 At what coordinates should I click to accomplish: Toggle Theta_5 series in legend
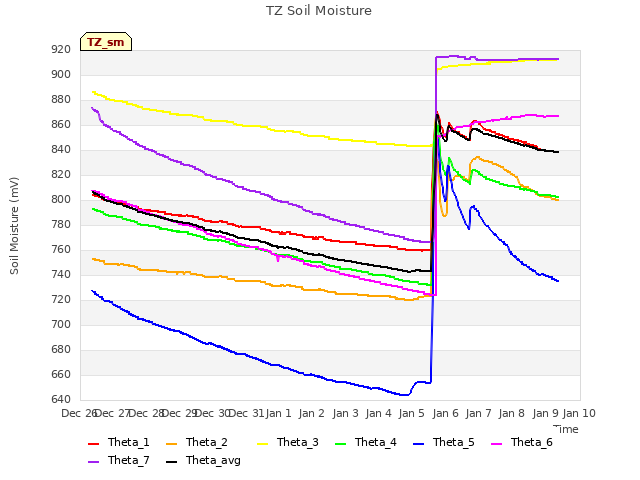click(444, 442)
